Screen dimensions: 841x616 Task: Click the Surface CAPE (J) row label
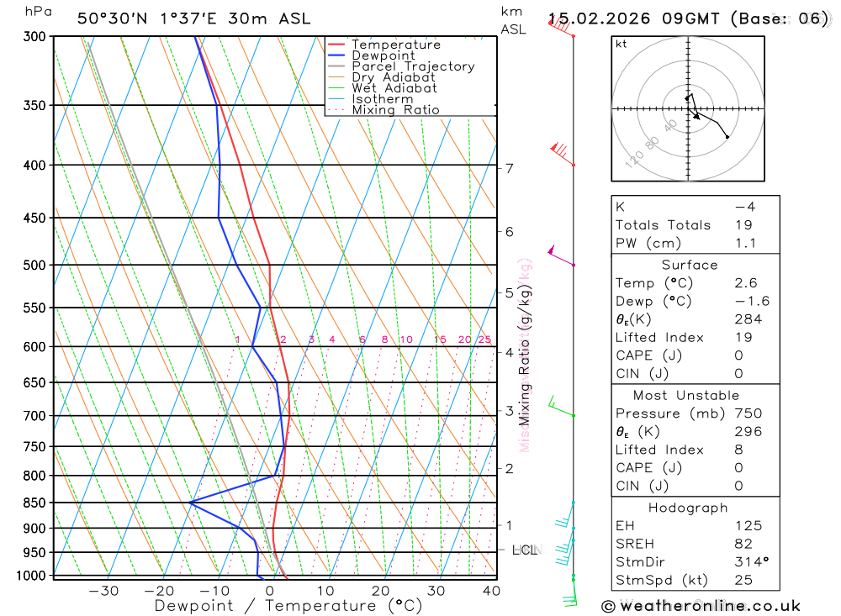(648, 356)
